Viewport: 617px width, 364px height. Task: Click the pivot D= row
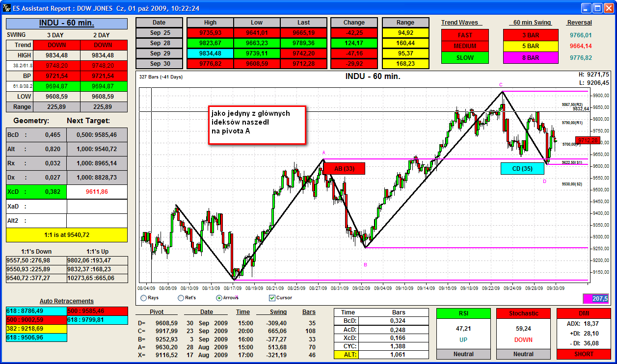point(227,323)
